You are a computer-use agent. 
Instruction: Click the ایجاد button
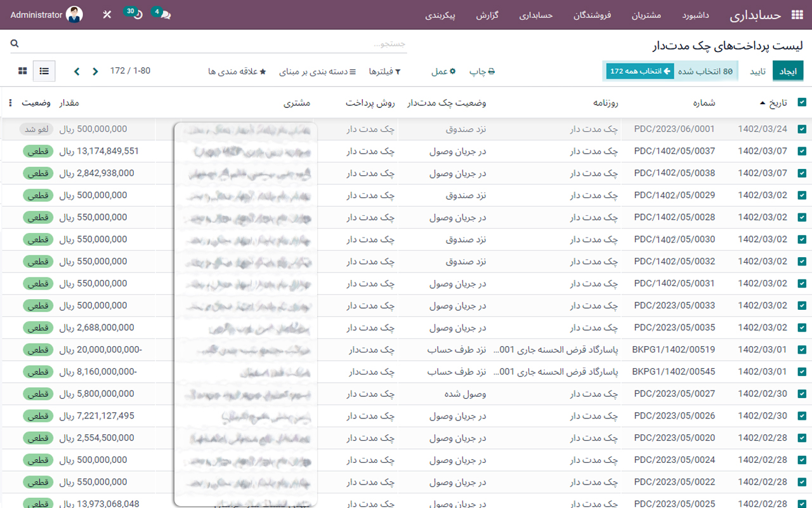point(788,71)
